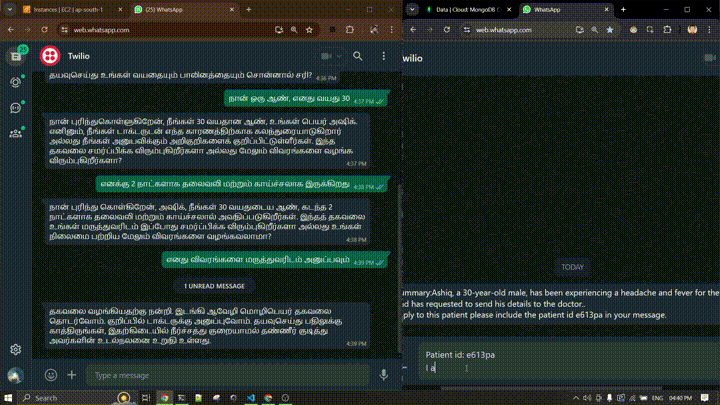Click the attach plus button in left chat
The height and width of the screenshot is (405, 720).
click(72, 375)
